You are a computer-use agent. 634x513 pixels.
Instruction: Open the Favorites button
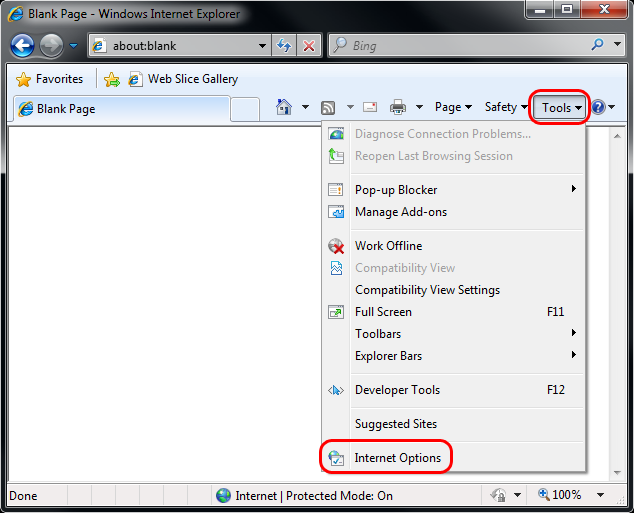point(50,79)
